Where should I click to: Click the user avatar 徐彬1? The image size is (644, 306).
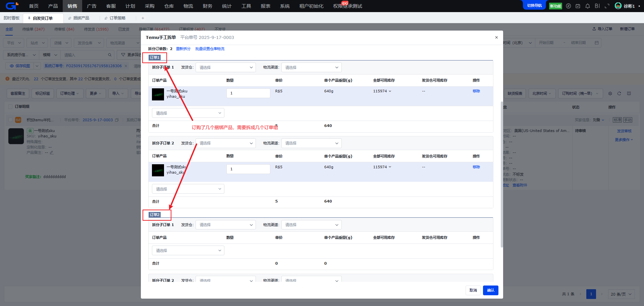tap(618, 6)
